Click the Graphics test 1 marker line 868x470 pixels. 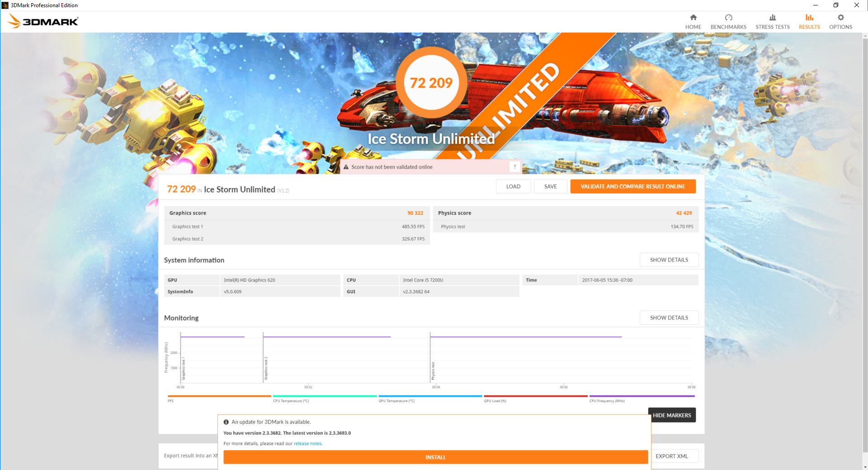click(x=181, y=358)
